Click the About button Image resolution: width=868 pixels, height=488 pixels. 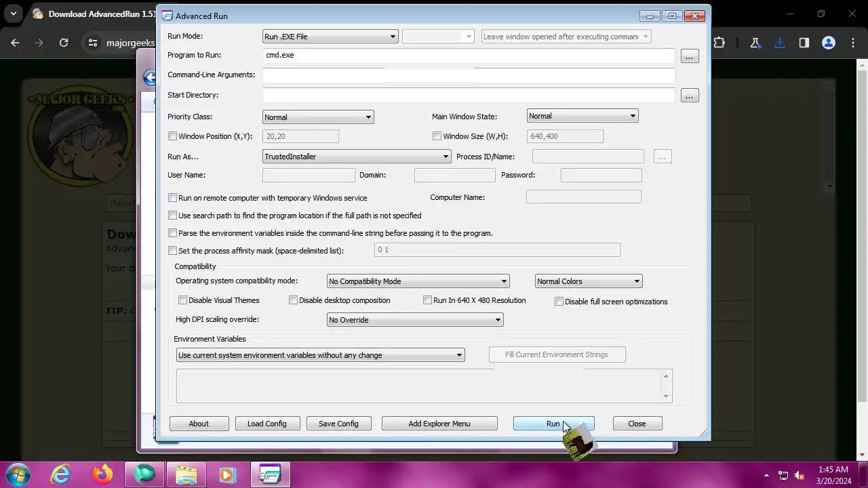pos(199,424)
